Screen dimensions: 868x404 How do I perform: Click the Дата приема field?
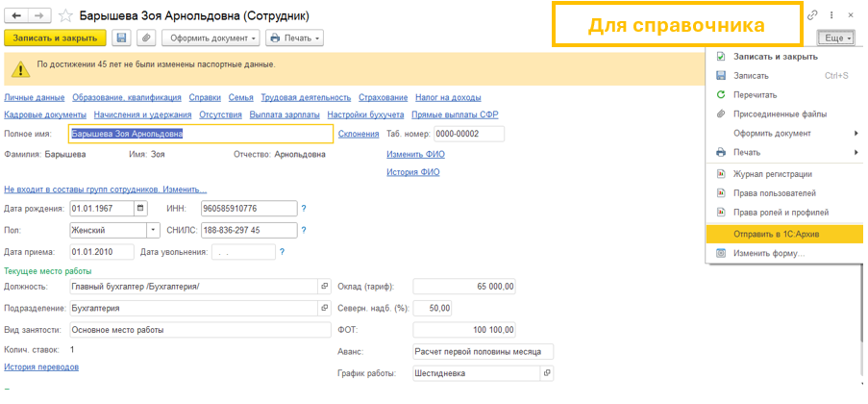click(x=102, y=252)
